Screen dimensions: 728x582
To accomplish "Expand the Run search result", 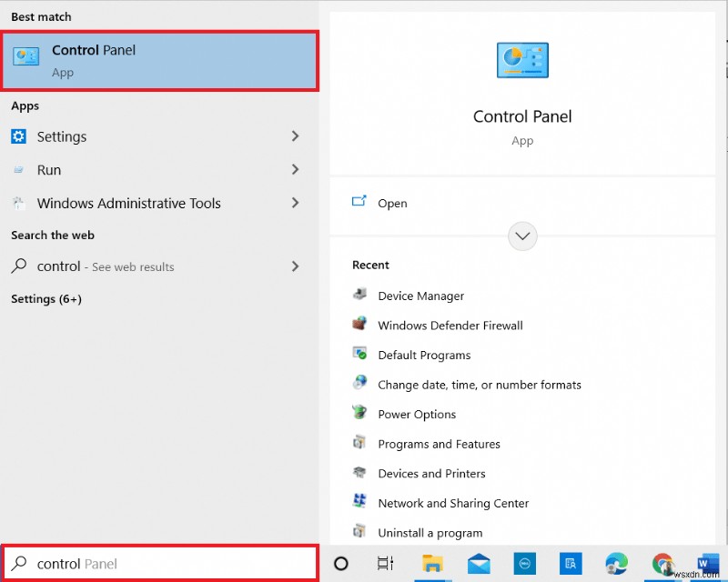I will (x=296, y=169).
